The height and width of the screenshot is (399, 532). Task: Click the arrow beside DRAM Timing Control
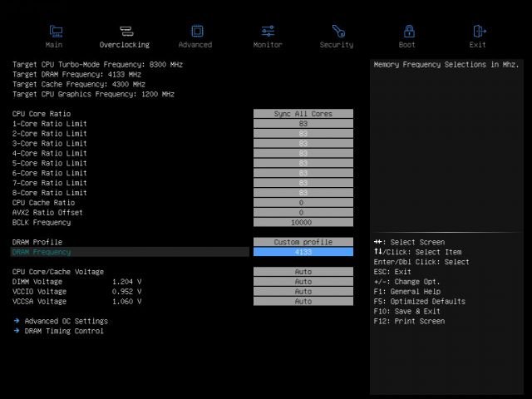pyautogui.click(x=17, y=331)
